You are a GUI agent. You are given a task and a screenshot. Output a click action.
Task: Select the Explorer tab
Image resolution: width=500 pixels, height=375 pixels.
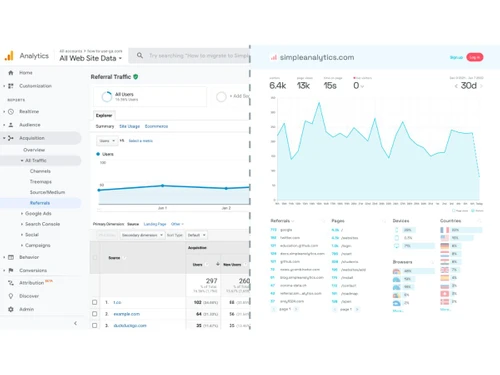click(104, 115)
